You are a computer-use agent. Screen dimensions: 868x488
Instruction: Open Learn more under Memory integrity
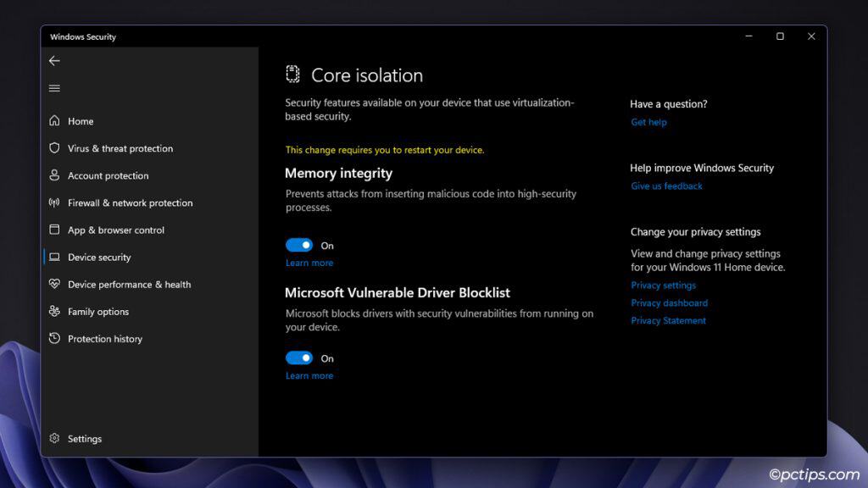(309, 263)
